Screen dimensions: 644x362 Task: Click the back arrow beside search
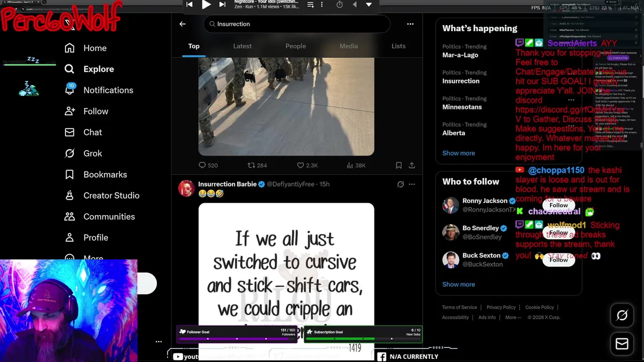(183, 24)
